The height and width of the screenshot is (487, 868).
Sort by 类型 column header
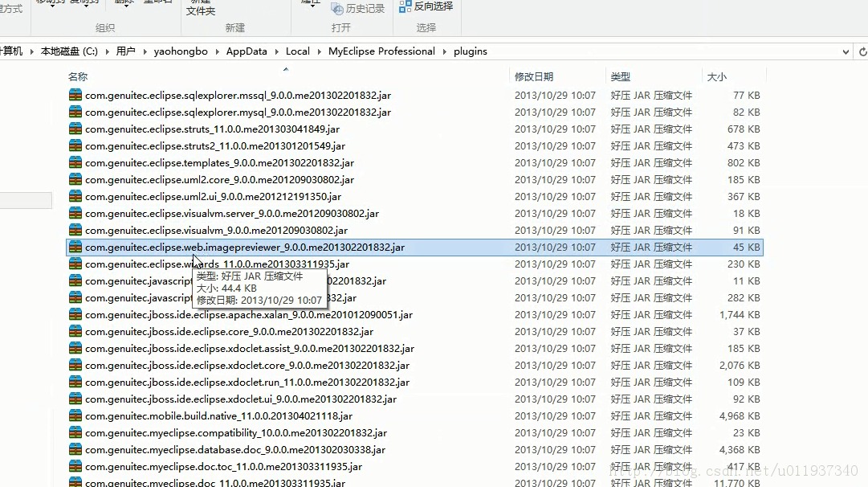(x=621, y=76)
